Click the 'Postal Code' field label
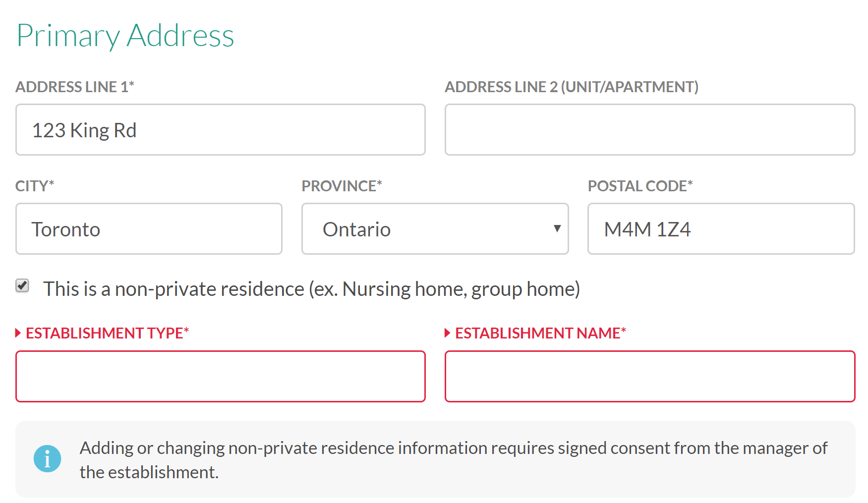868x503 pixels. (x=640, y=186)
